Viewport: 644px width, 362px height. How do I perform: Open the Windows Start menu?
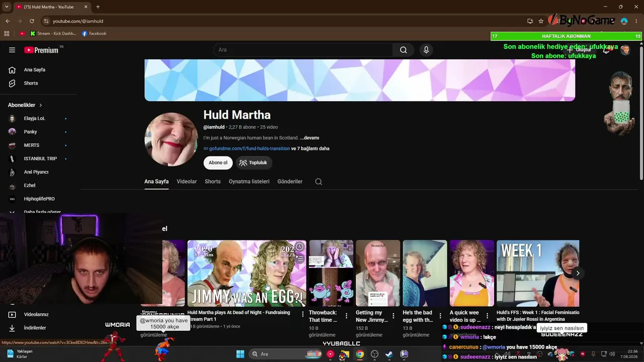click(240, 354)
